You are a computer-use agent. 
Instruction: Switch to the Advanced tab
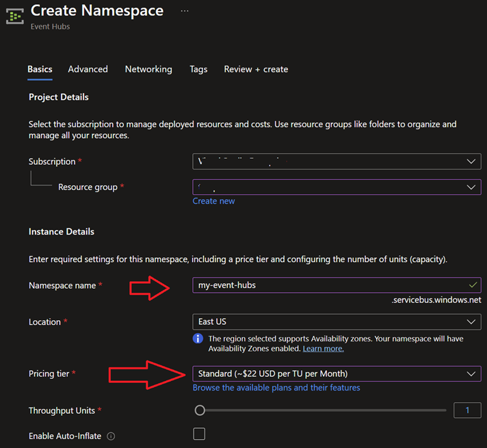[88, 69]
